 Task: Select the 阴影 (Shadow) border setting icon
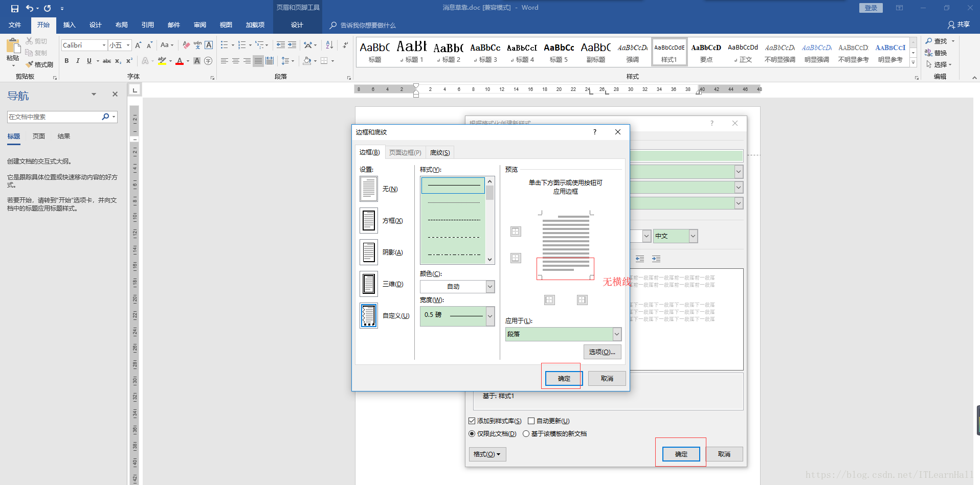[369, 252]
